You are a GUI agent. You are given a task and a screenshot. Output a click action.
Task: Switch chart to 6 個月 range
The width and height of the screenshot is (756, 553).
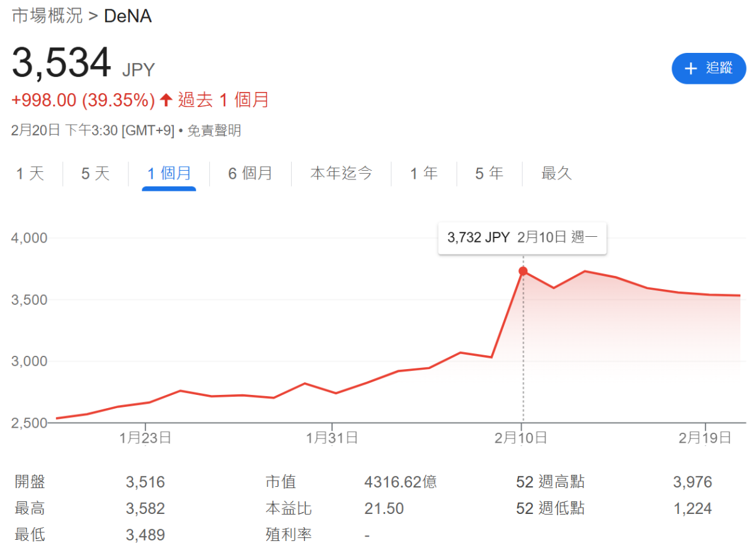[x=250, y=173]
